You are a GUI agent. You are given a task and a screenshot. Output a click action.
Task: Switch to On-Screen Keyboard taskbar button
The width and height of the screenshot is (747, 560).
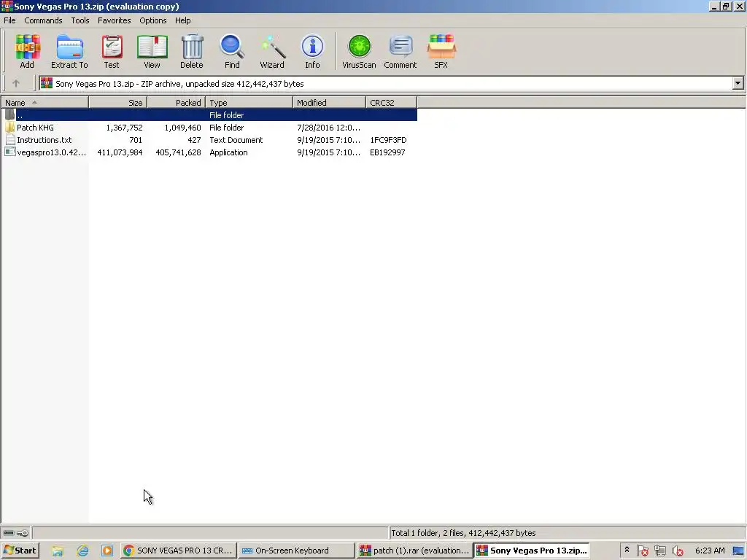296,551
